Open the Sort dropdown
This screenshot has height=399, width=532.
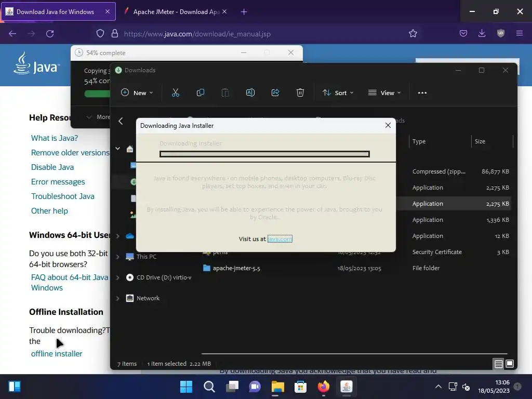[x=338, y=92]
